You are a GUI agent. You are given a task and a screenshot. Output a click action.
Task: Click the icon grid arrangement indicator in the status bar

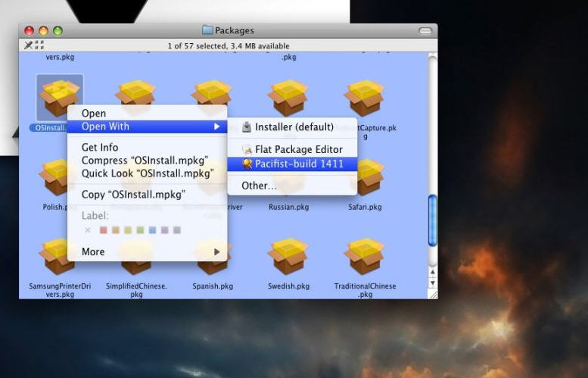(39, 45)
